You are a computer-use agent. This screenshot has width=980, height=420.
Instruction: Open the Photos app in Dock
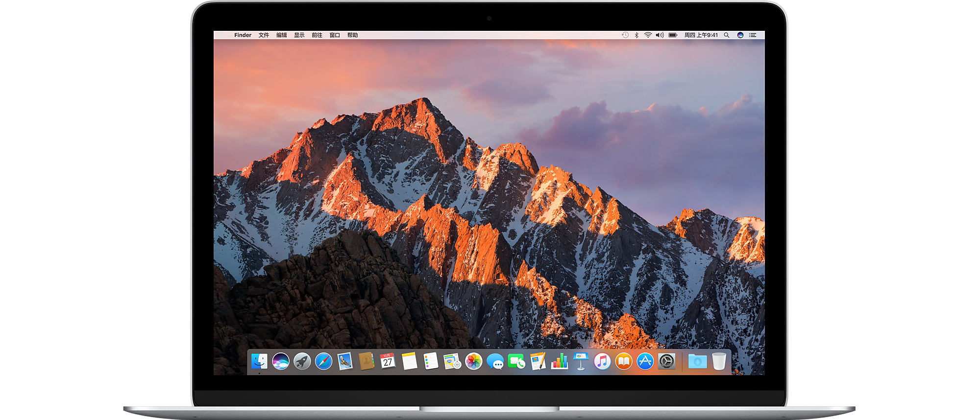coord(474,361)
